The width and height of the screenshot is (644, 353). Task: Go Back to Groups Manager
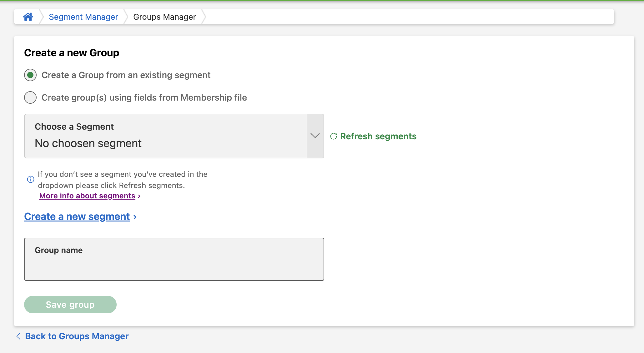pos(77,336)
